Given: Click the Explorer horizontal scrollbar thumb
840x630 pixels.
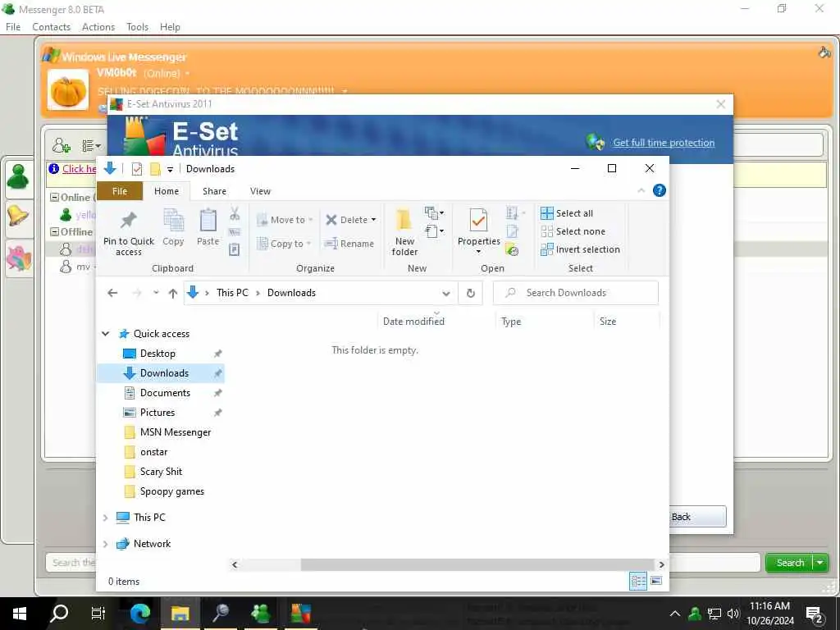Looking at the screenshot, I should [x=477, y=564].
